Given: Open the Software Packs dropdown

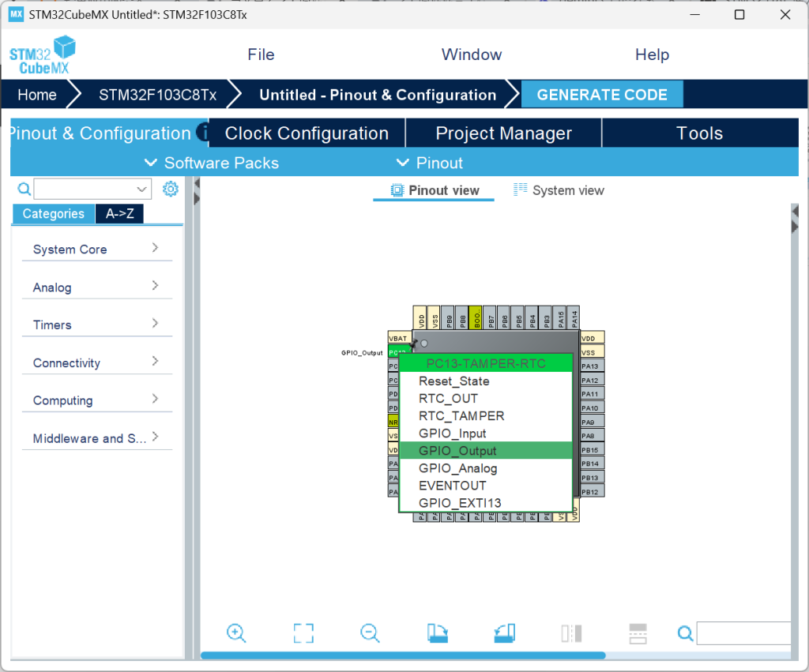Looking at the screenshot, I should click(212, 163).
